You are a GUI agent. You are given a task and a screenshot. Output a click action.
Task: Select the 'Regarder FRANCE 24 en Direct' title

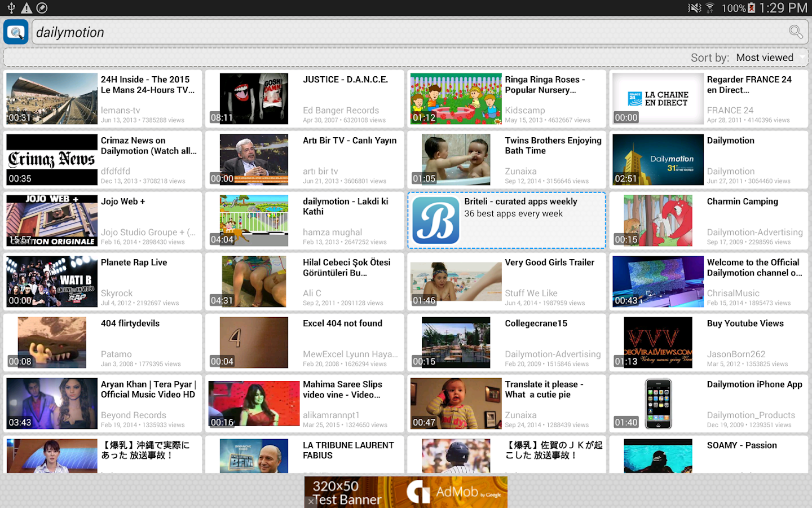pyautogui.click(x=749, y=85)
